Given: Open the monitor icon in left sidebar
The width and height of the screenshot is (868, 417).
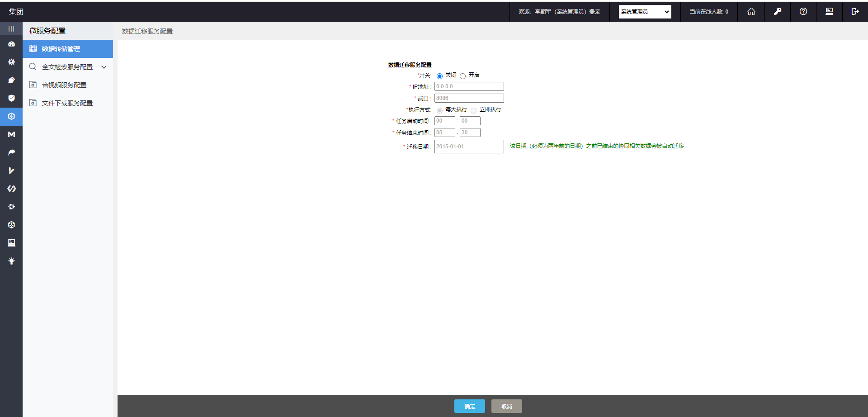Looking at the screenshot, I should 11,243.
